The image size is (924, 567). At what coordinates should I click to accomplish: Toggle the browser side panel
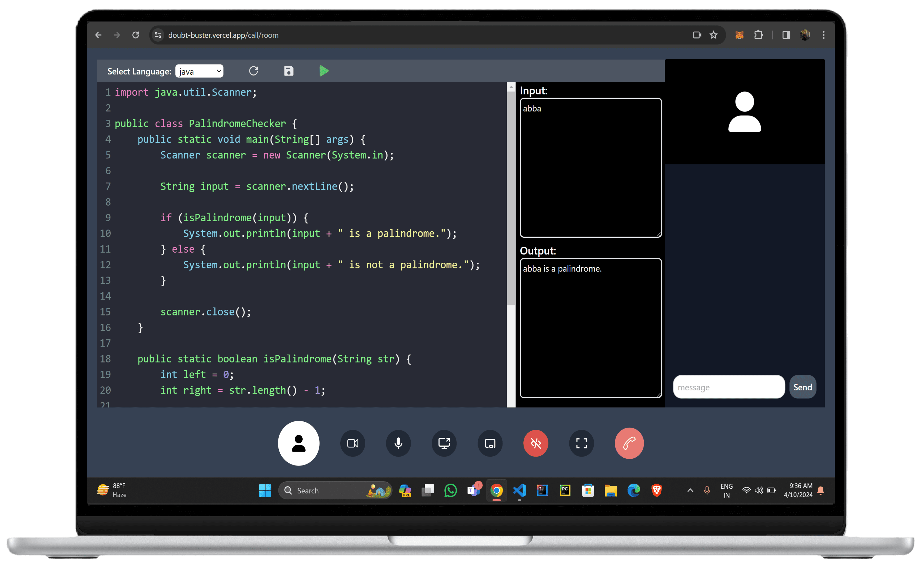(x=786, y=35)
